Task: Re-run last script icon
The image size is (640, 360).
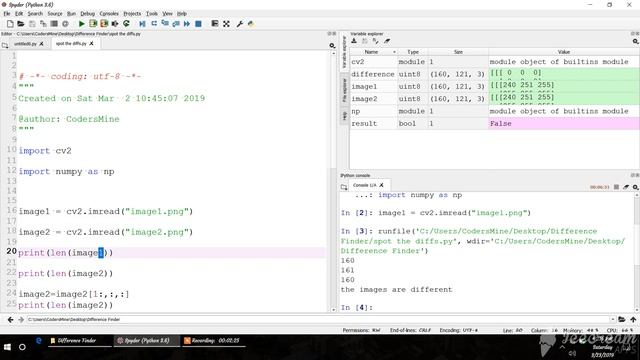Action: (x=127, y=24)
